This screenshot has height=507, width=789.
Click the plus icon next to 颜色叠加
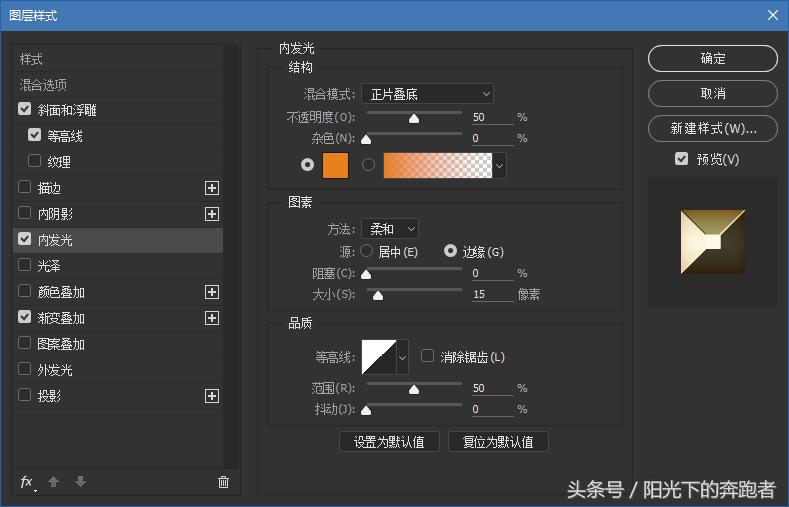pyautogui.click(x=211, y=292)
